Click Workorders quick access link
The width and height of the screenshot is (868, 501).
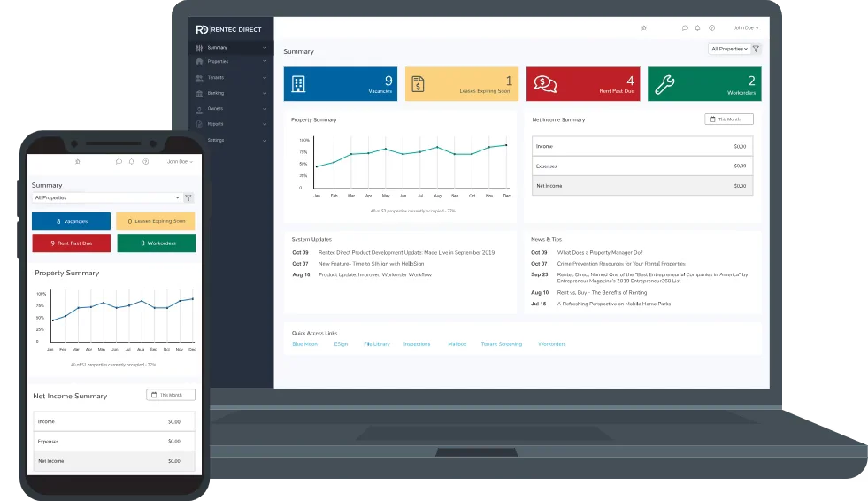point(552,344)
